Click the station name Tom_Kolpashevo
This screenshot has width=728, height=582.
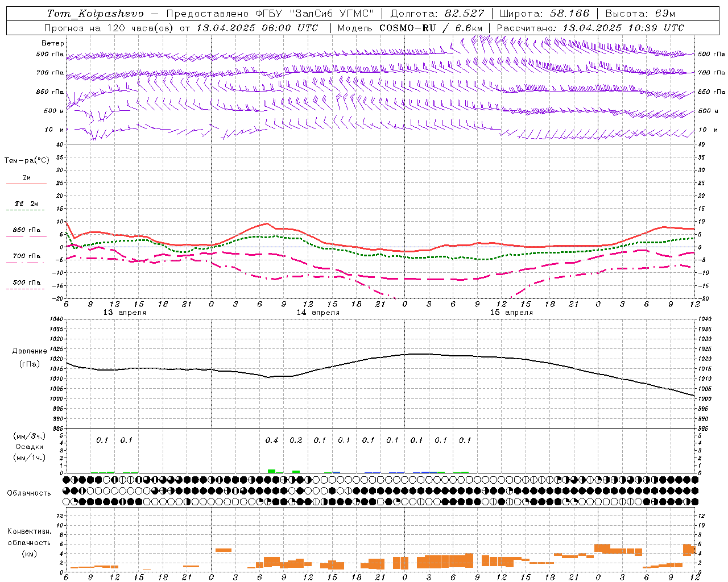tap(94, 14)
